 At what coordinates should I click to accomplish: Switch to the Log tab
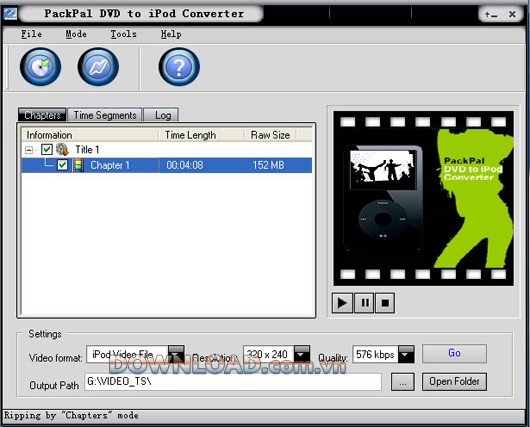point(161,115)
